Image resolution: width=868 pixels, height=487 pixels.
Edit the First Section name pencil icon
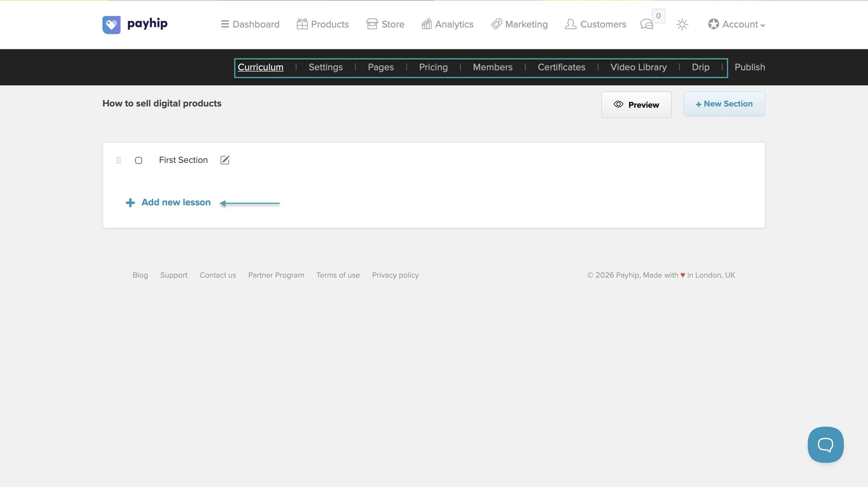point(225,160)
